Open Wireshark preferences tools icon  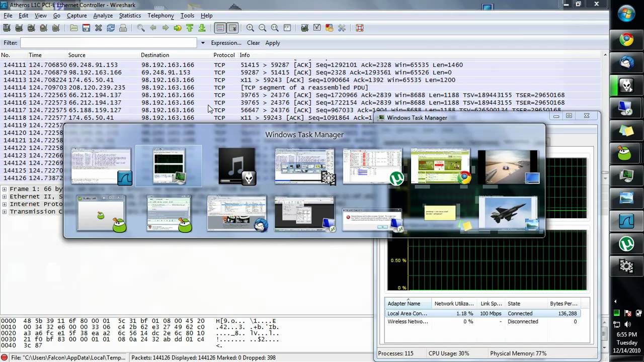coord(342,28)
